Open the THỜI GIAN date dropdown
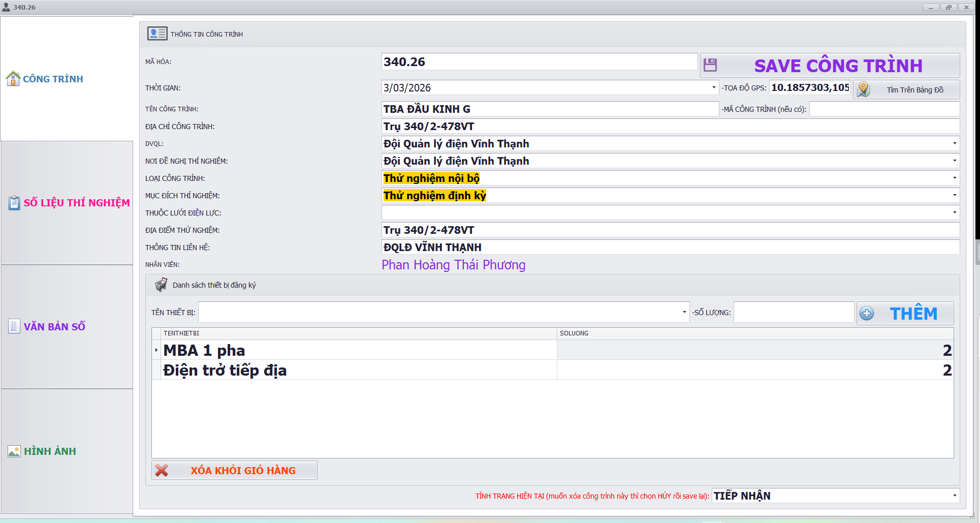The height and width of the screenshot is (523, 980). 713,87
